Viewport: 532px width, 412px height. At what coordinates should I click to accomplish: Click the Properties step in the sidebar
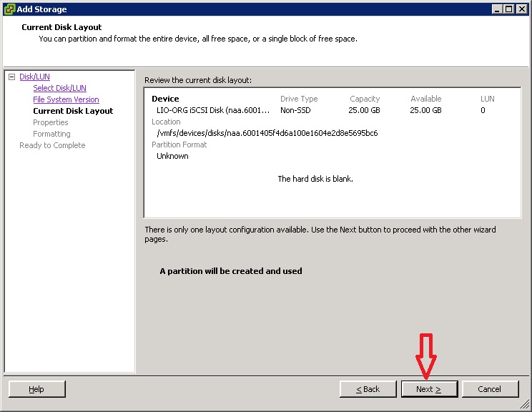click(x=51, y=122)
